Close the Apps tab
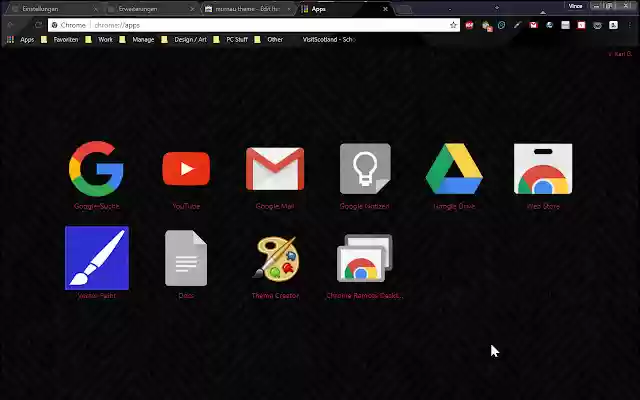 click(x=385, y=9)
